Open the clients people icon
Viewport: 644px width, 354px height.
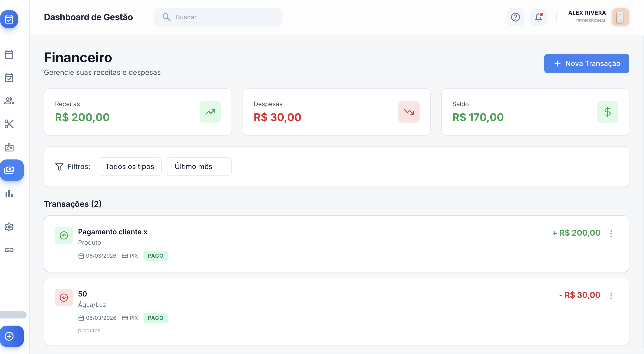pos(9,101)
